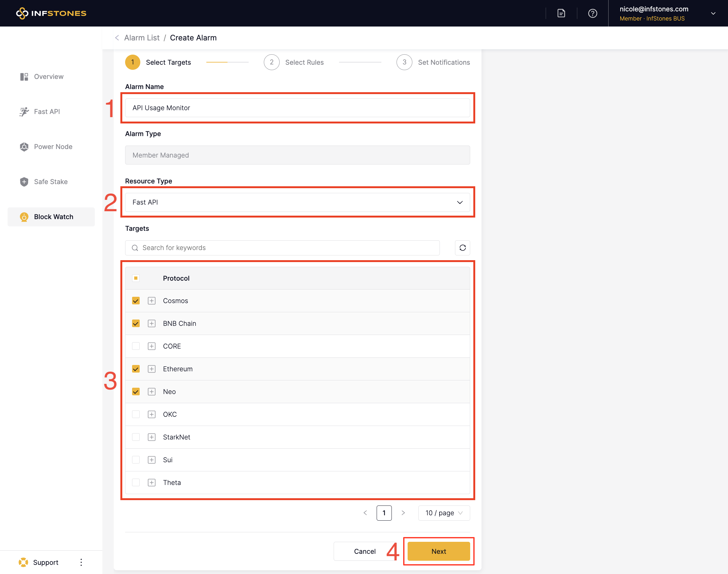This screenshot has height=574, width=728.
Task: Click the Alarm Name input field
Action: [297, 108]
